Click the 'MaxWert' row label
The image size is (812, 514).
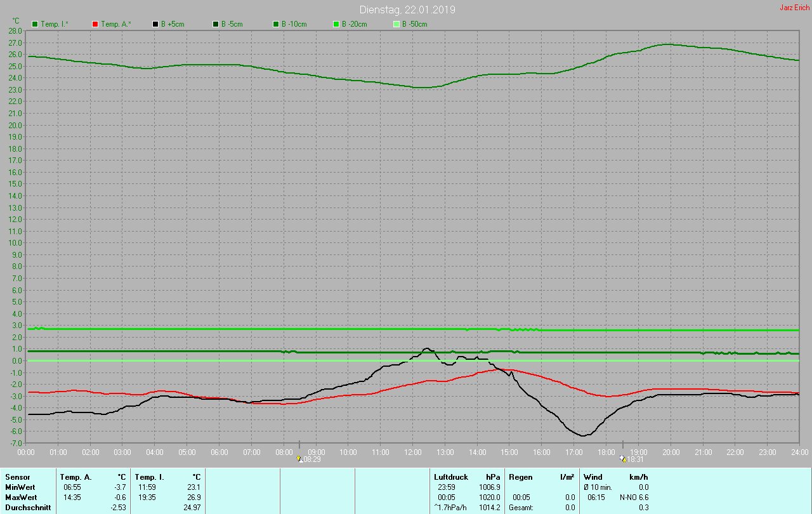pyautogui.click(x=20, y=498)
